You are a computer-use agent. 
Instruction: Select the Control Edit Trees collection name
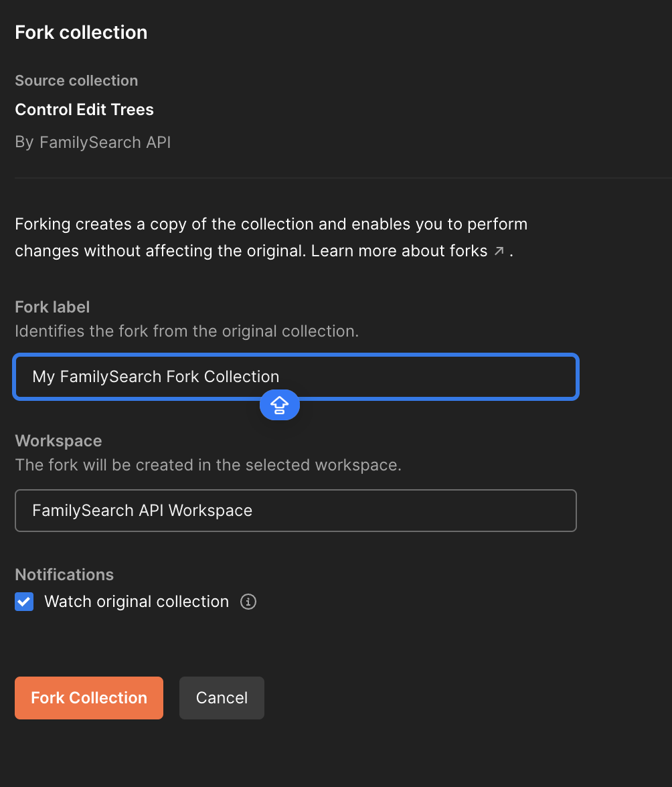[84, 109]
